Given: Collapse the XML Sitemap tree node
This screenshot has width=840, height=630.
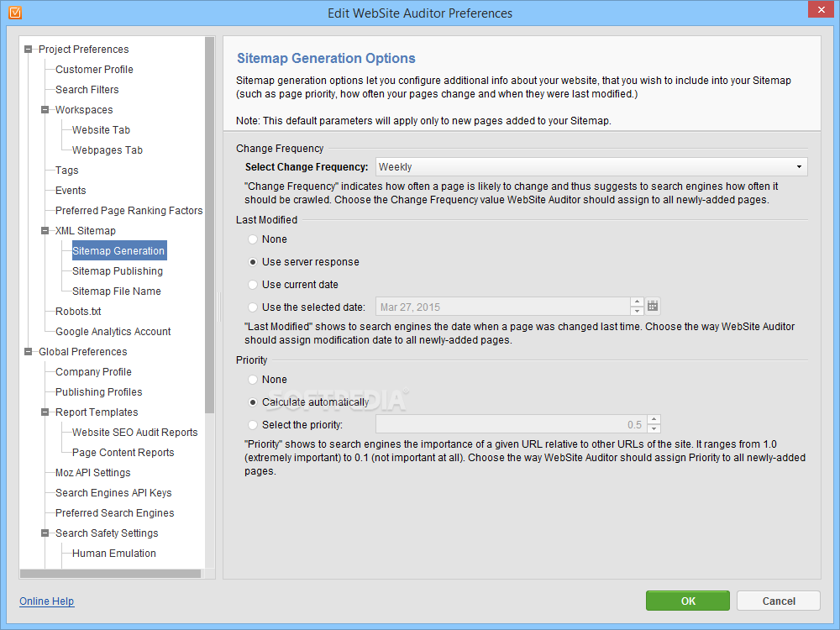Looking at the screenshot, I should pyautogui.click(x=45, y=231).
